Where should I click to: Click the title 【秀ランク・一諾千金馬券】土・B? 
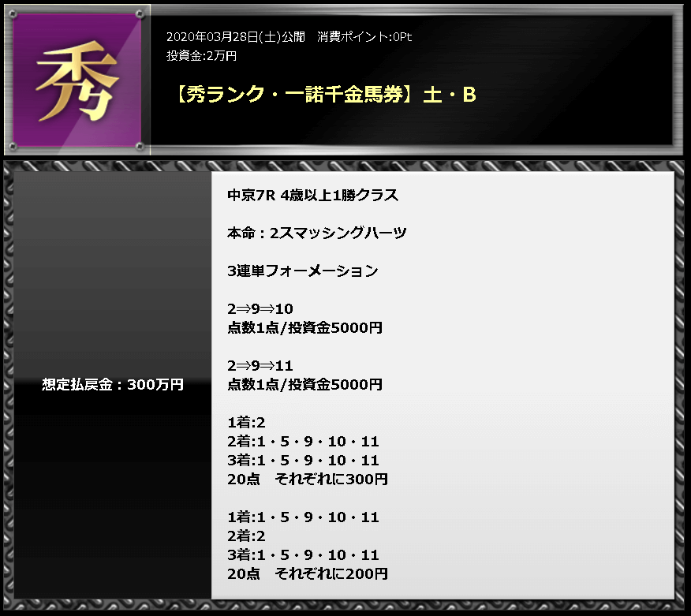325,95
